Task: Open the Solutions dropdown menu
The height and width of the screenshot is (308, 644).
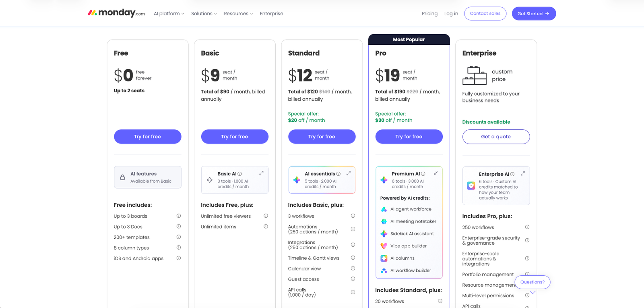Action: (204, 14)
